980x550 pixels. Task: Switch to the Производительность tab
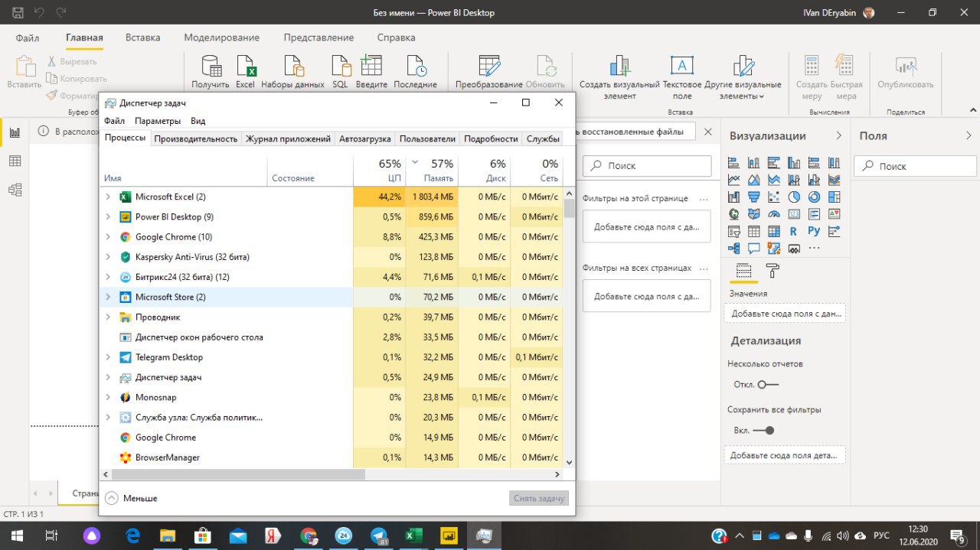tap(196, 138)
